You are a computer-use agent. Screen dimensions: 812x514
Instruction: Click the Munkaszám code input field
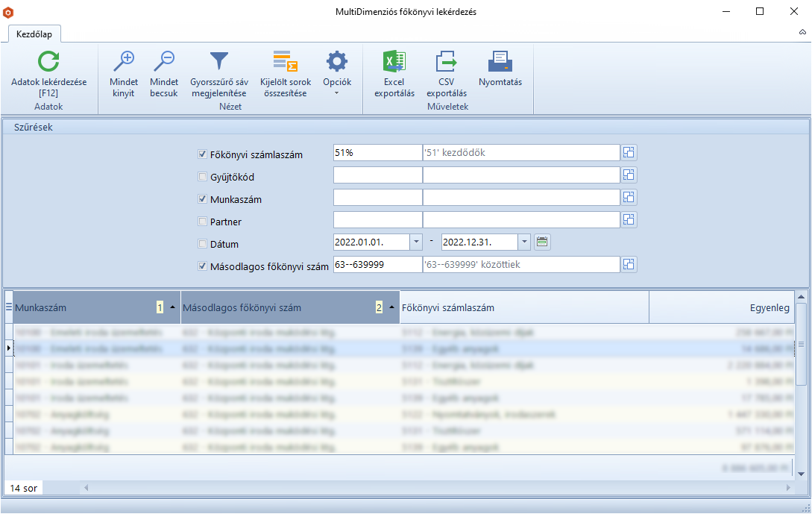tap(377, 197)
